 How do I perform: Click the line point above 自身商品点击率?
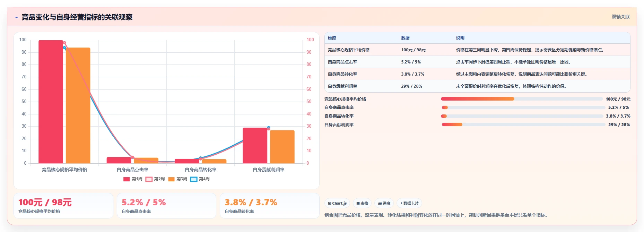tap(132, 157)
